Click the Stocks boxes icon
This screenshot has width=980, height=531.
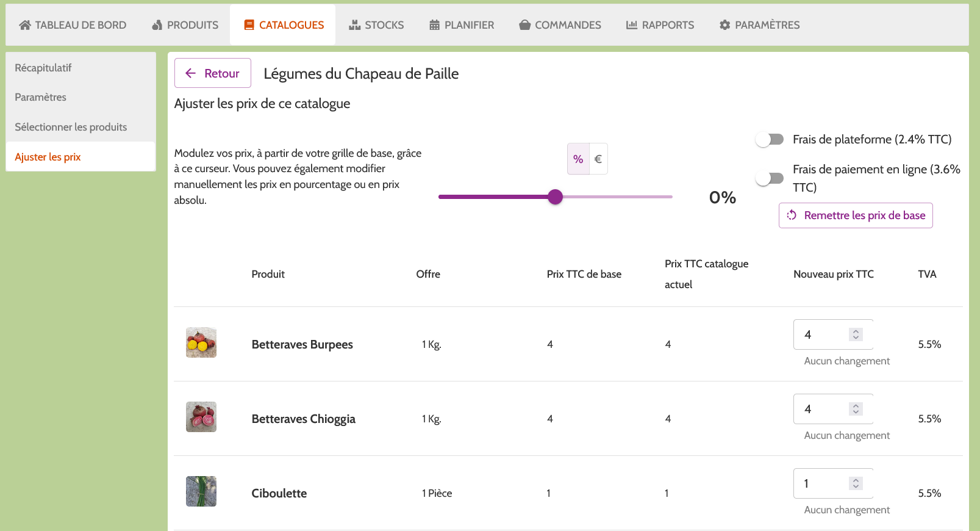coord(355,25)
